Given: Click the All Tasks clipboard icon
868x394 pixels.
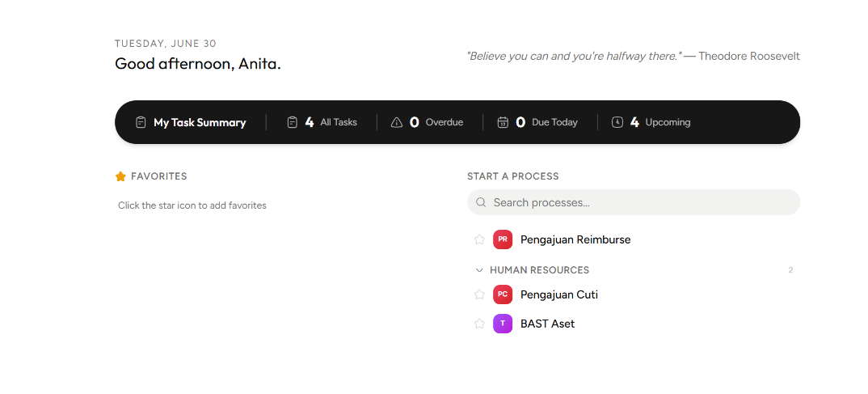Looking at the screenshot, I should pyautogui.click(x=293, y=122).
